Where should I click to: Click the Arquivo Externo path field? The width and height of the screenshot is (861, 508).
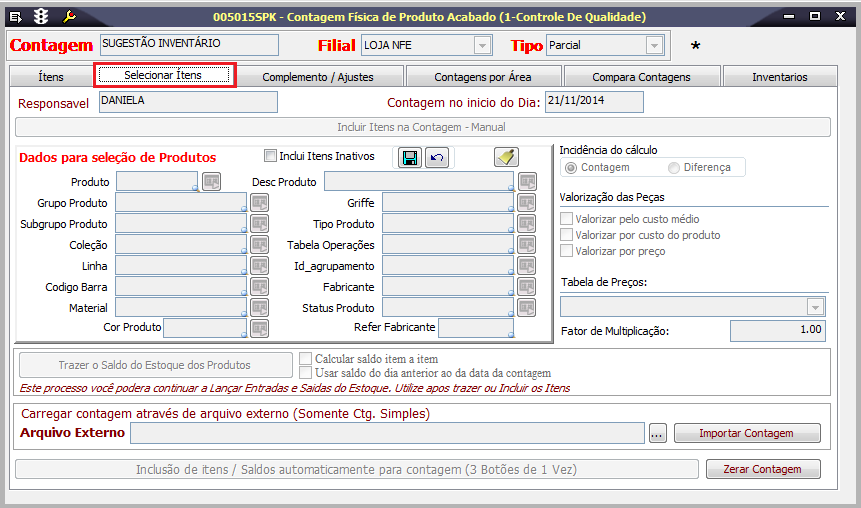click(388, 433)
